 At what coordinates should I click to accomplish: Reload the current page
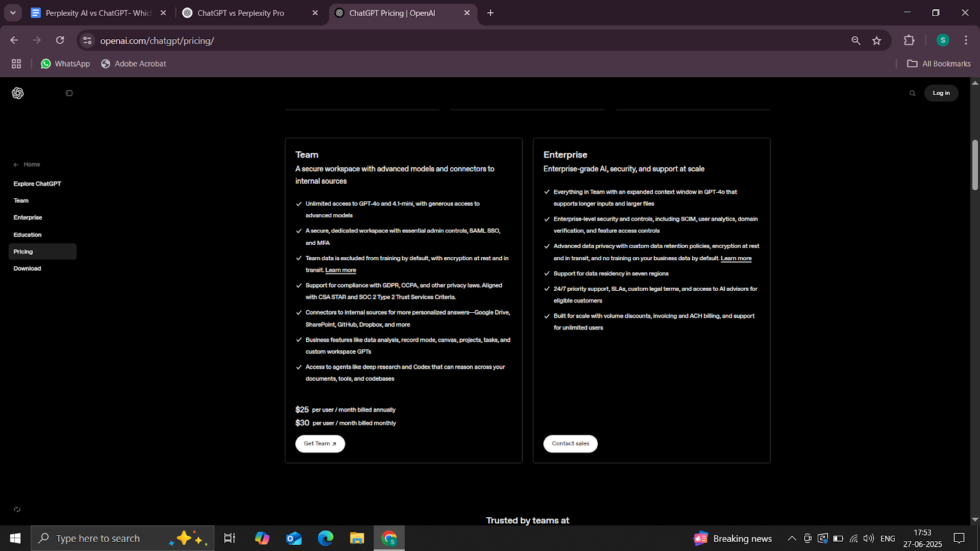60,40
